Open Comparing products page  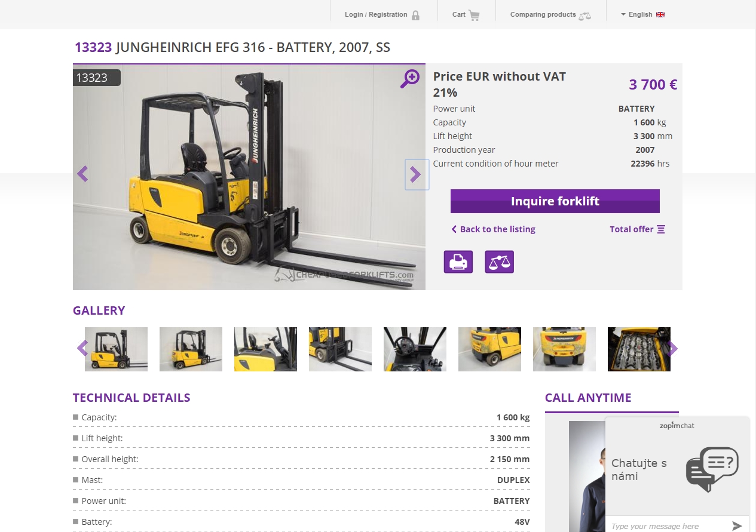pos(550,14)
